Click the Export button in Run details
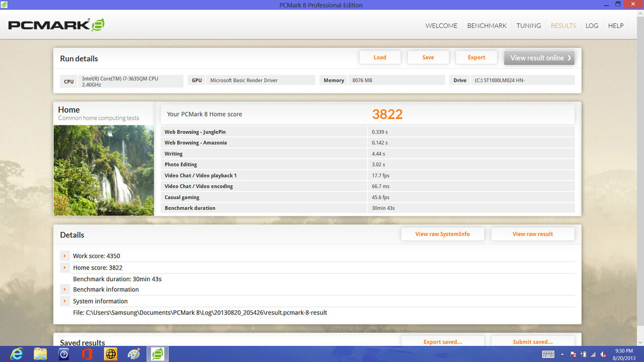 tap(477, 57)
